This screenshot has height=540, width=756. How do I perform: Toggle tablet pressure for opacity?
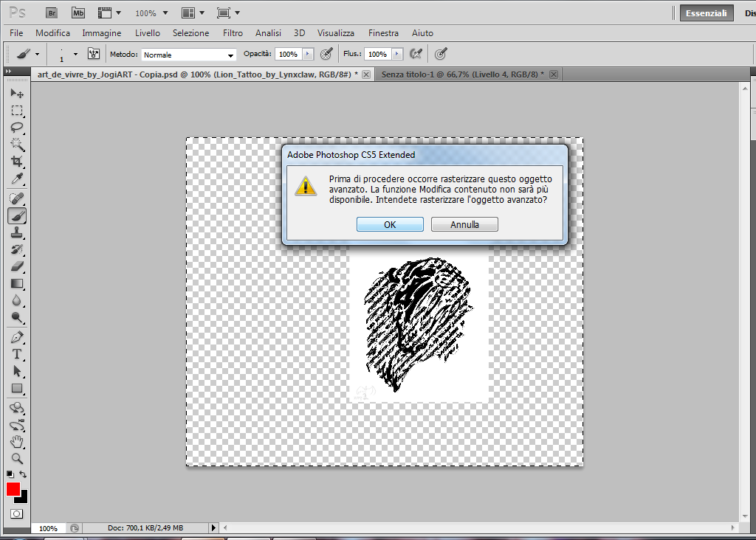(x=326, y=54)
